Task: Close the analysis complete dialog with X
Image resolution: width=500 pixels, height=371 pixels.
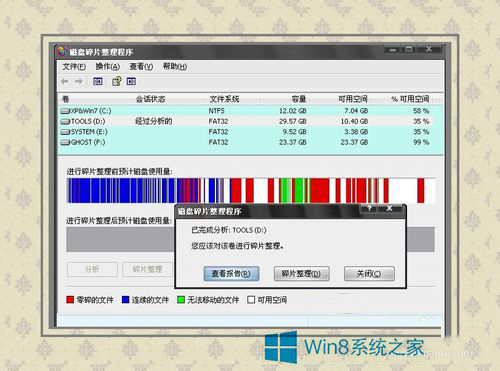Action: [x=389, y=209]
